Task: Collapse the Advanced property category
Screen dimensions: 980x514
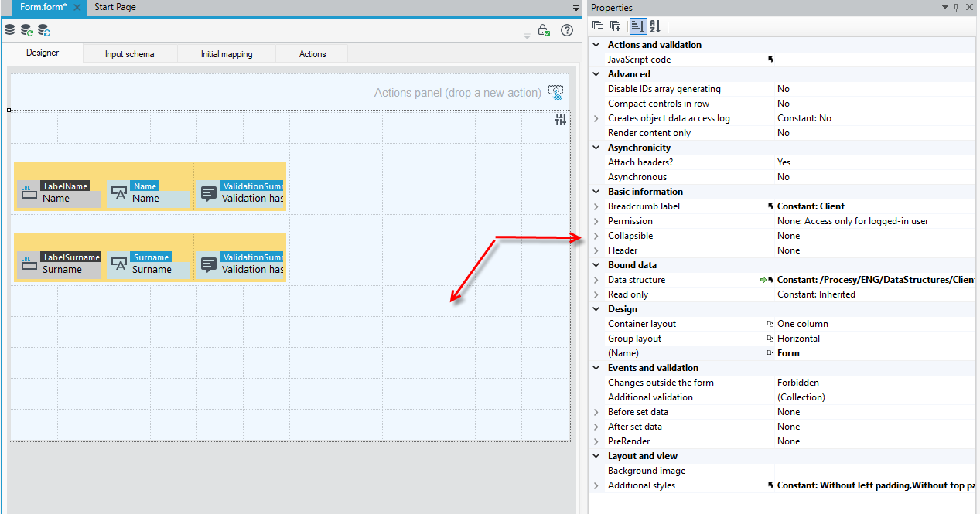Action: (596, 74)
